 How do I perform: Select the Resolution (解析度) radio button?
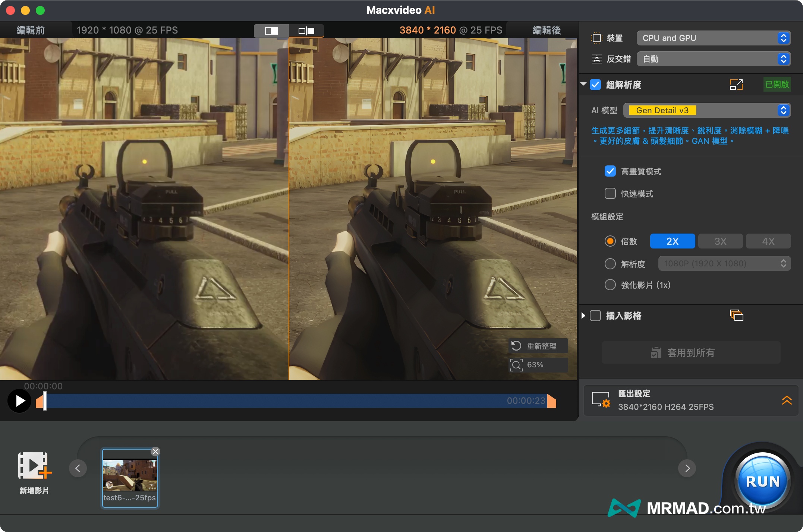pos(610,264)
